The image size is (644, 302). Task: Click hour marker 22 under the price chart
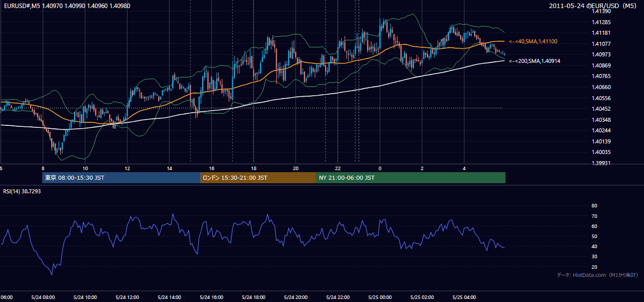pyautogui.click(x=338, y=169)
